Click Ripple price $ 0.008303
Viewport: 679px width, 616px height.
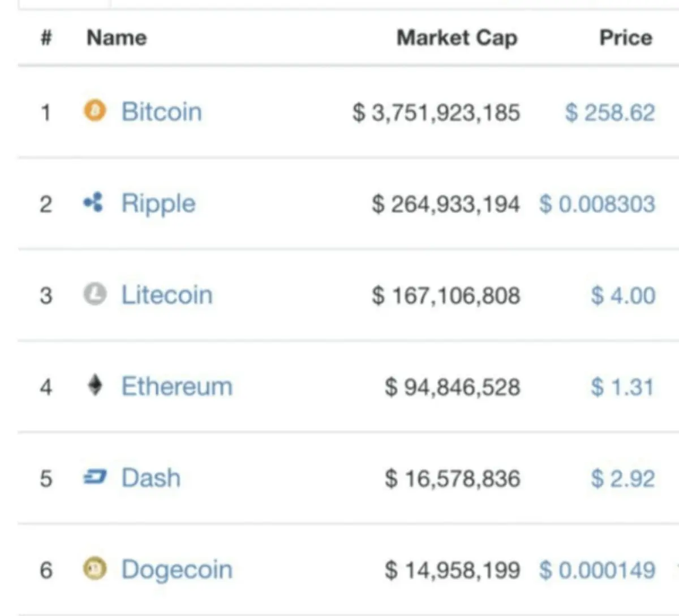tap(598, 204)
